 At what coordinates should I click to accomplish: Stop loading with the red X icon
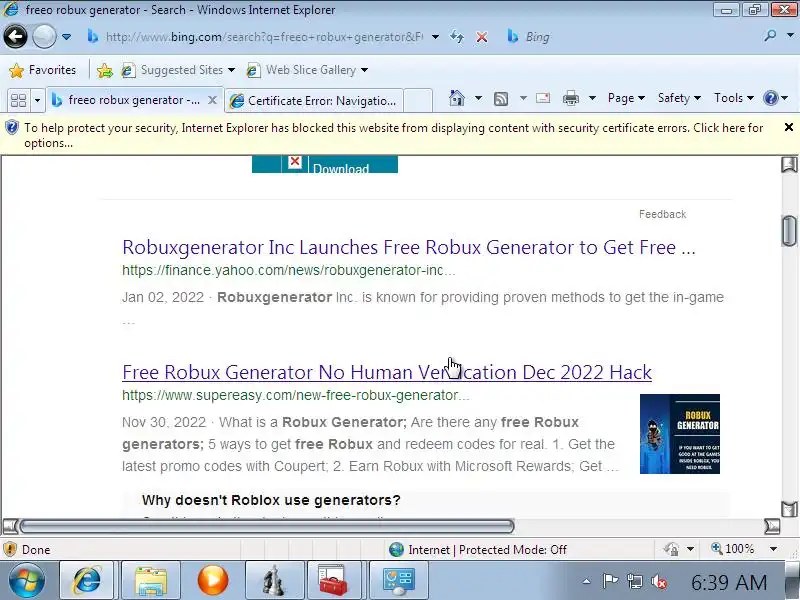pos(481,37)
